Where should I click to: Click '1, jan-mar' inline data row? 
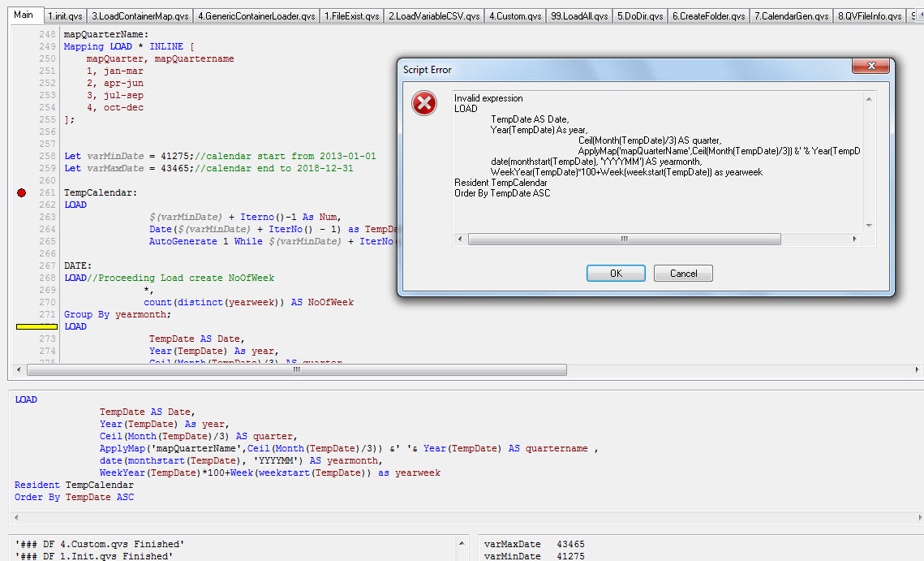point(115,71)
